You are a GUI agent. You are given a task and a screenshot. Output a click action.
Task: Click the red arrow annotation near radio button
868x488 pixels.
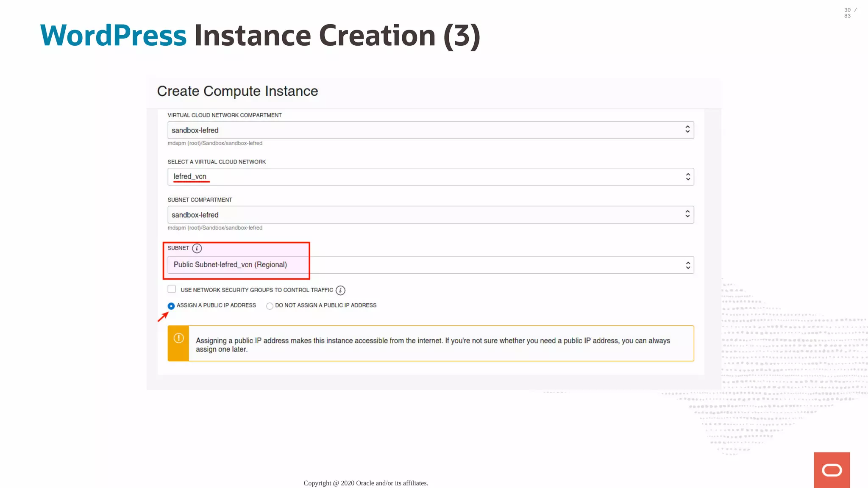click(163, 316)
